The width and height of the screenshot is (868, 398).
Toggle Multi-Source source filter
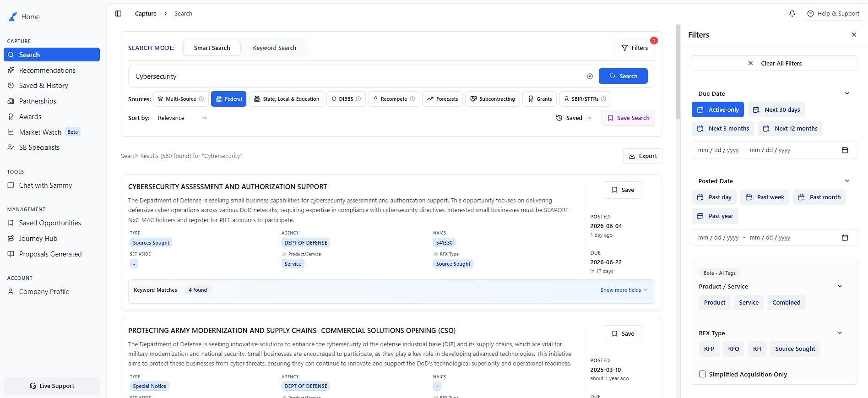pyautogui.click(x=181, y=99)
